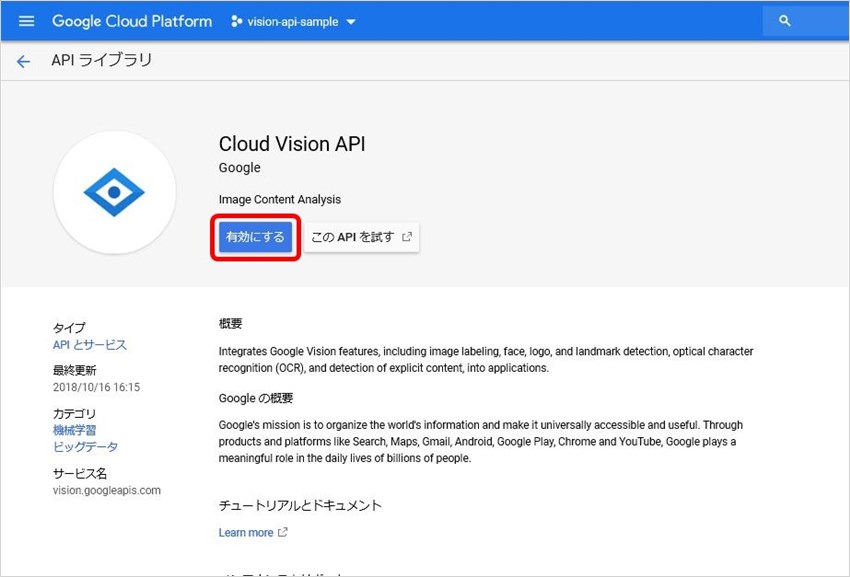The image size is (850, 577).
Task: Click the vision.googleapis.com service name
Action: coord(107,490)
